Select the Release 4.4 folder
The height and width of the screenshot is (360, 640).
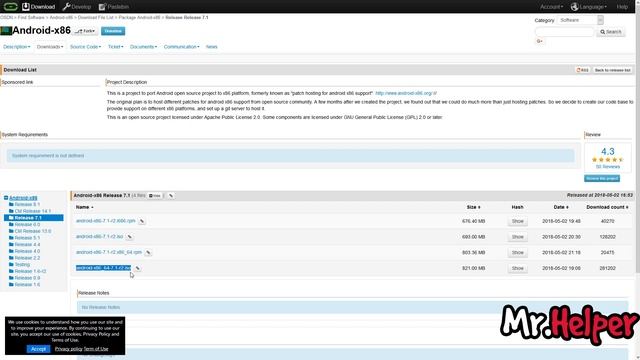pyautogui.click(x=27, y=244)
